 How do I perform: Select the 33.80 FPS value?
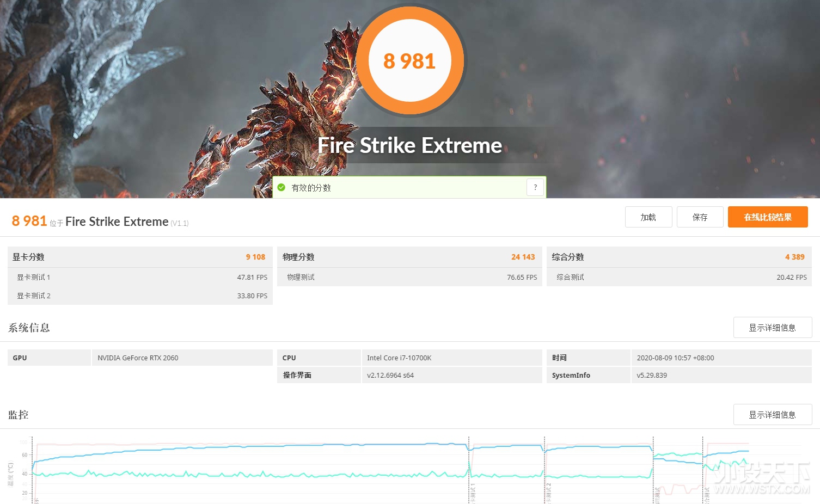[x=252, y=296]
